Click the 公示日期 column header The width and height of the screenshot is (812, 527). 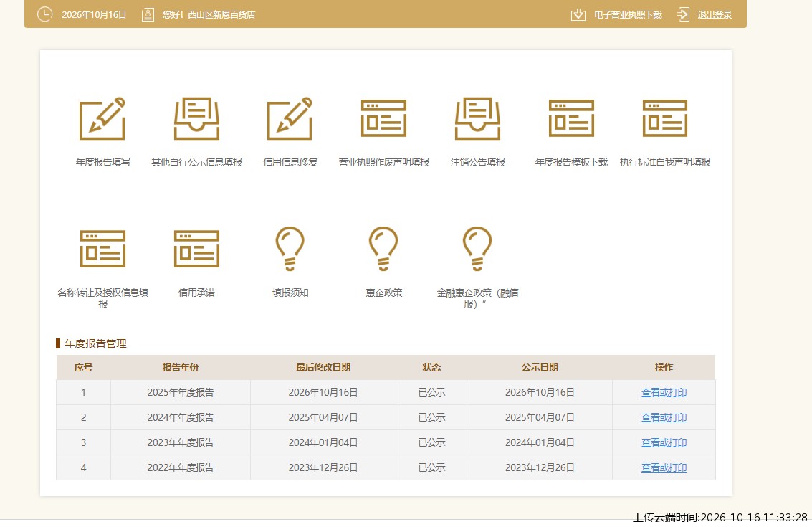(540, 367)
